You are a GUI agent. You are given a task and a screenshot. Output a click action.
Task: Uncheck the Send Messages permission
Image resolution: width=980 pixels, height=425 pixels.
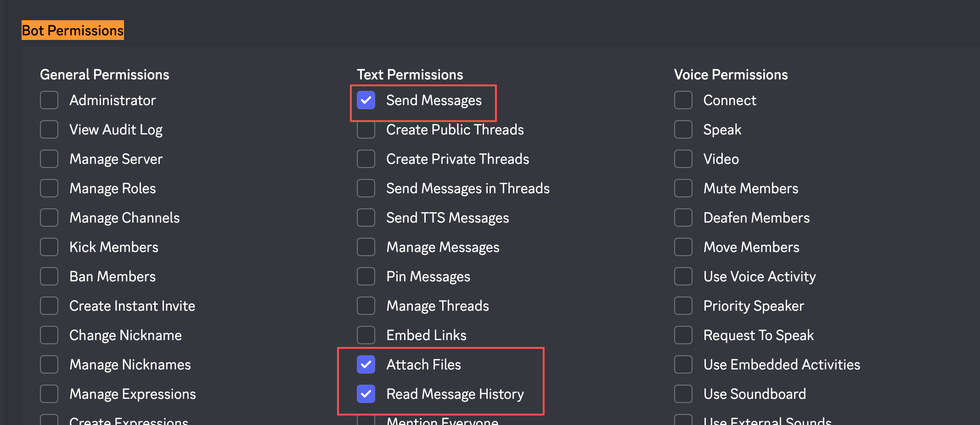coord(366,100)
